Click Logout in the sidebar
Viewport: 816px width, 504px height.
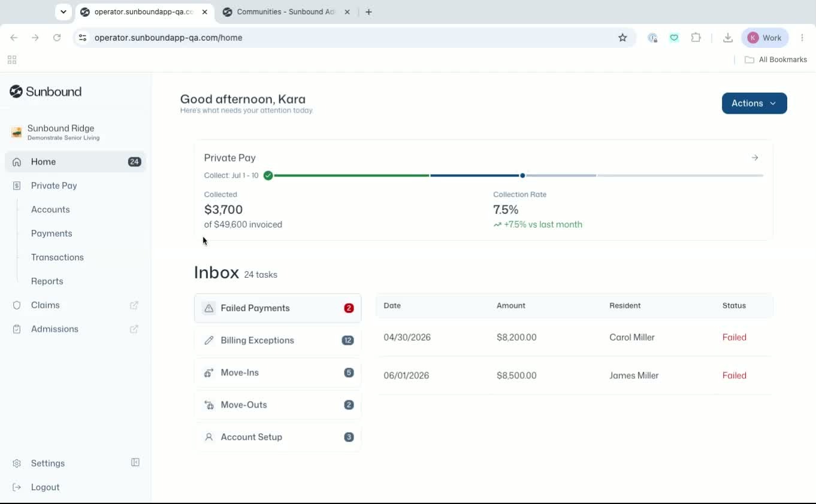coord(45,487)
